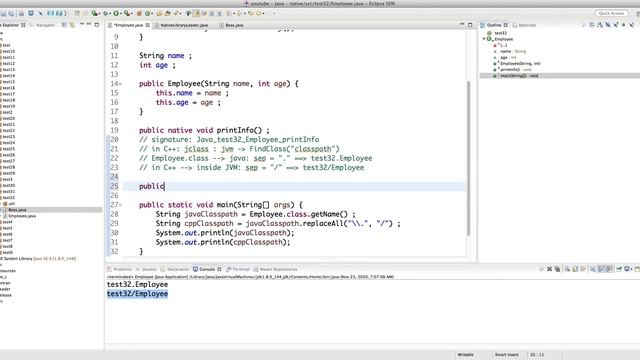The image size is (640, 360).
Task: Select the Console tab
Action: coord(207,269)
